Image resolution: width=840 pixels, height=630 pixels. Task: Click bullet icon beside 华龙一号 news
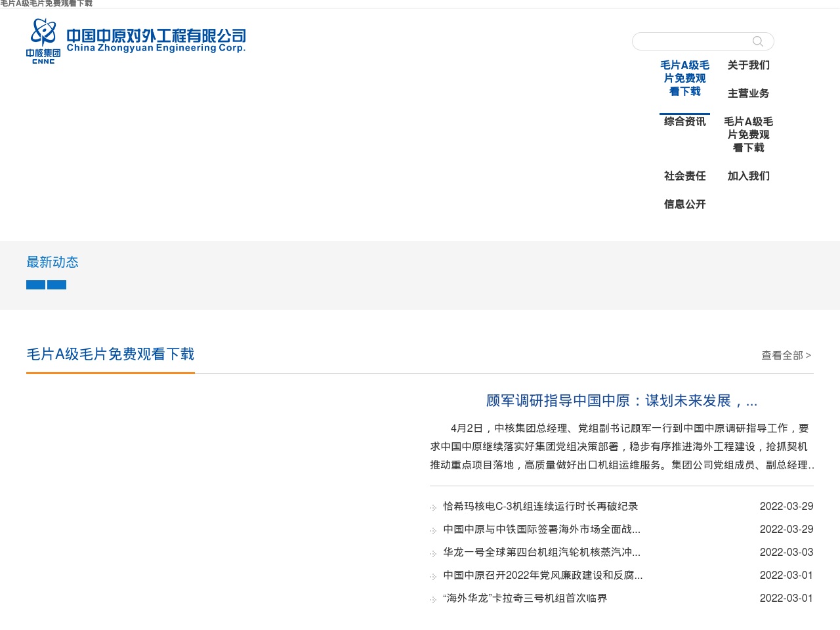pos(433,553)
